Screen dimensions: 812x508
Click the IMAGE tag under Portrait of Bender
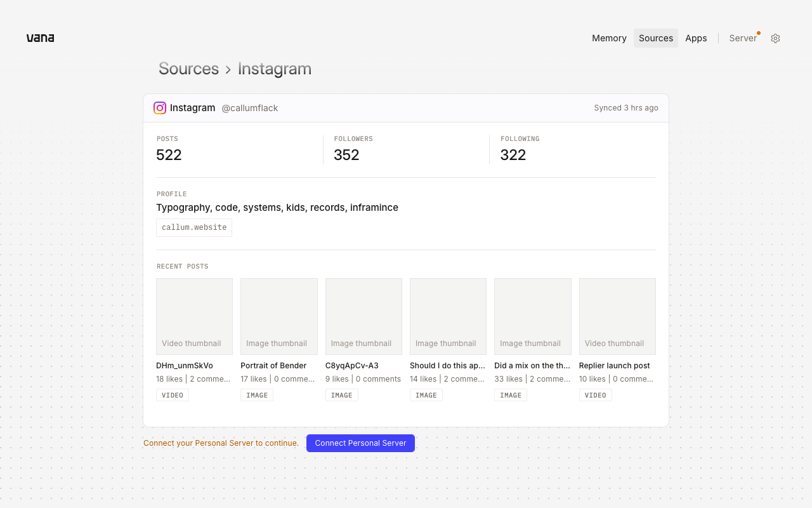coord(257,395)
